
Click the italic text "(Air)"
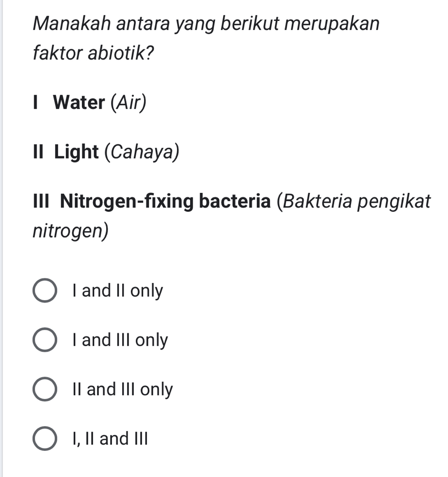tap(128, 103)
